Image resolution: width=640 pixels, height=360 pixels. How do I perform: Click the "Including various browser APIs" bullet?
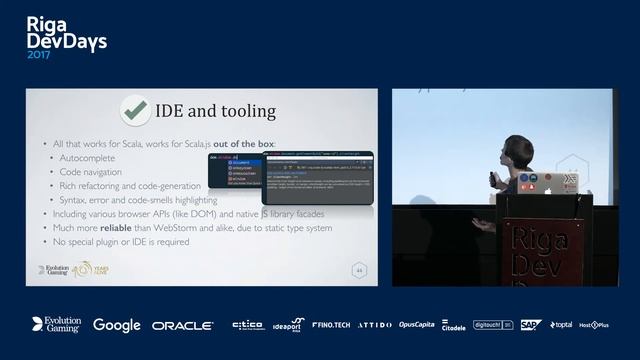point(188,214)
